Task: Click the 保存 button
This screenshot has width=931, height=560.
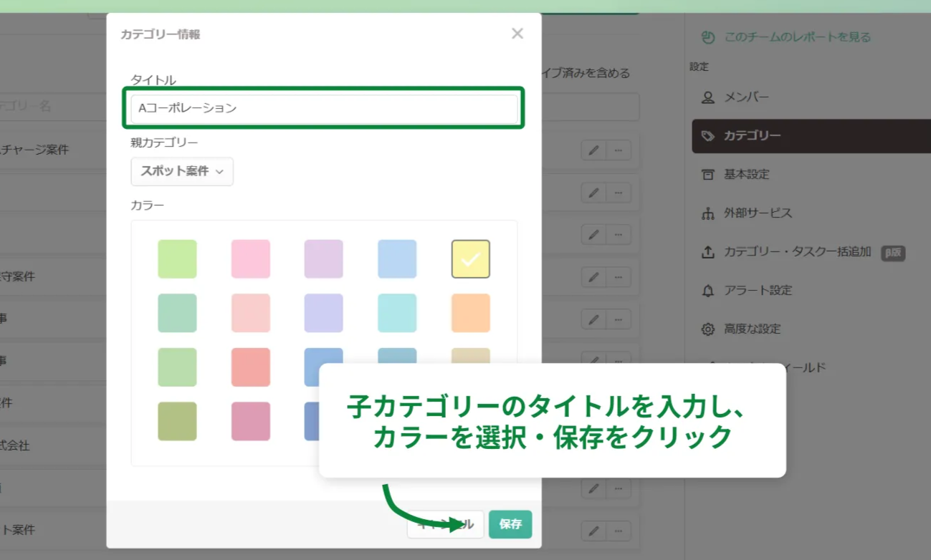Action: point(510,524)
